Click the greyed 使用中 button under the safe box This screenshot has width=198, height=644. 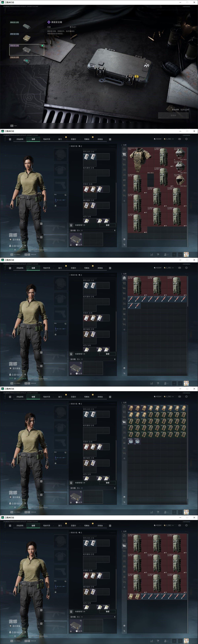coord(173,116)
